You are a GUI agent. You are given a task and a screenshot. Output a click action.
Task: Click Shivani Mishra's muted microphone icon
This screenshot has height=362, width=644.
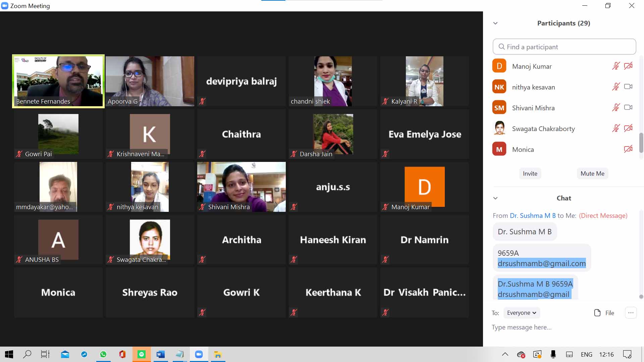[x=616, y=108]
